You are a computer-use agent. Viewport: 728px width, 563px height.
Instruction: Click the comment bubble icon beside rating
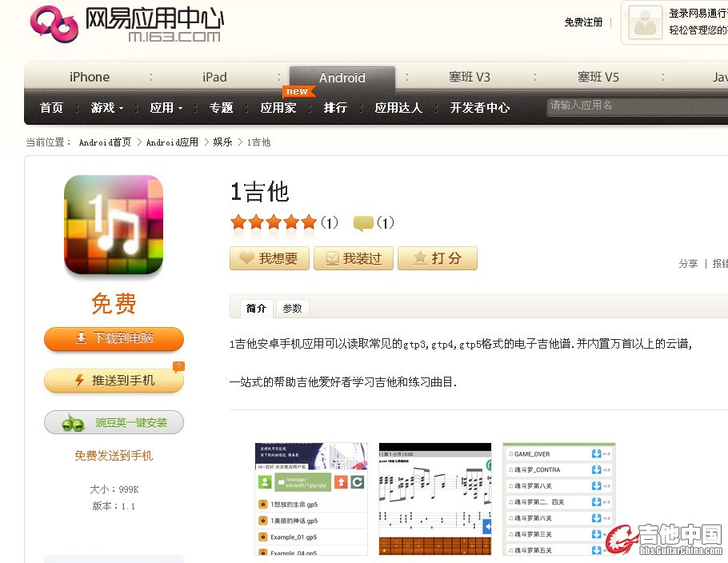coord(363,223)
